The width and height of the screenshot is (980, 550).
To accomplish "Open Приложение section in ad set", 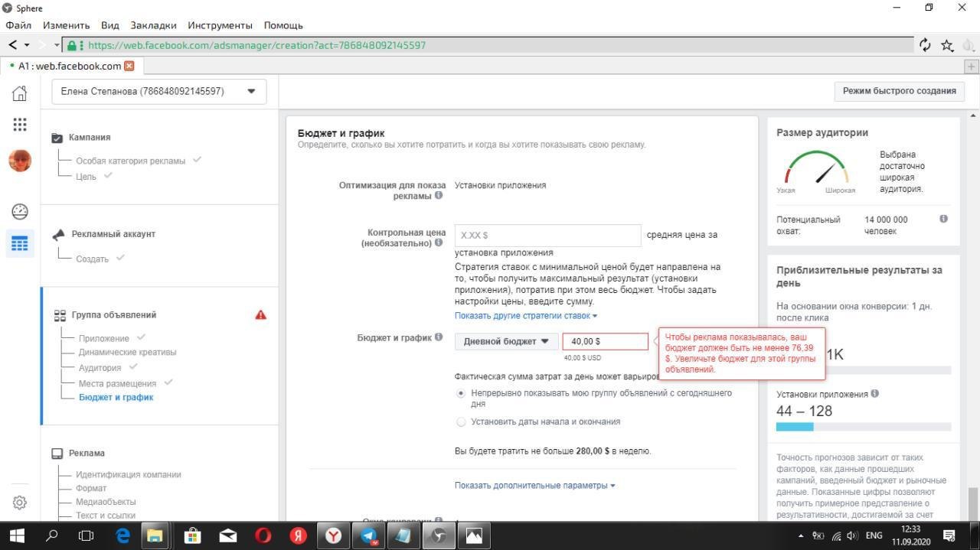I will coord(103,338).
